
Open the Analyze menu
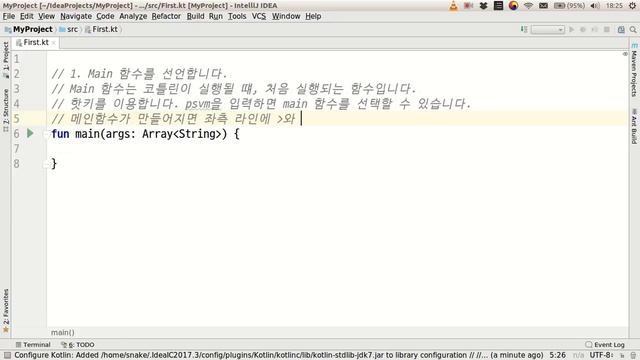coord(133,16)
